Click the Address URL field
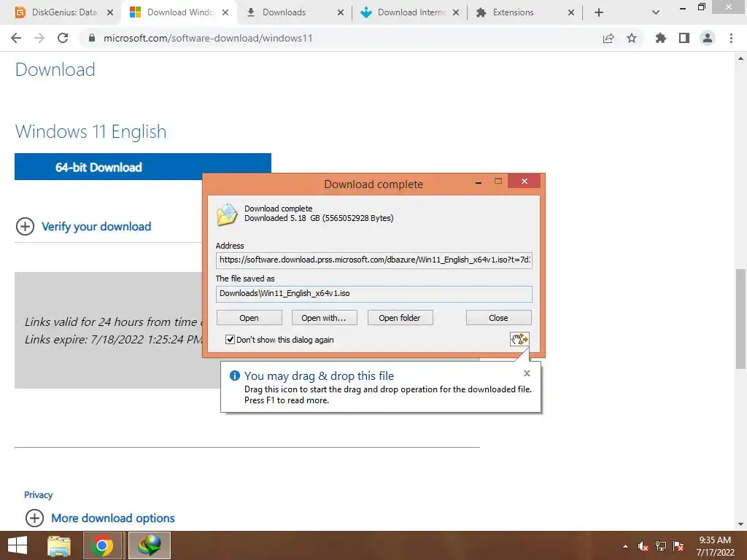The height and width of the screenshot is (560, 747). click(374, 260)
